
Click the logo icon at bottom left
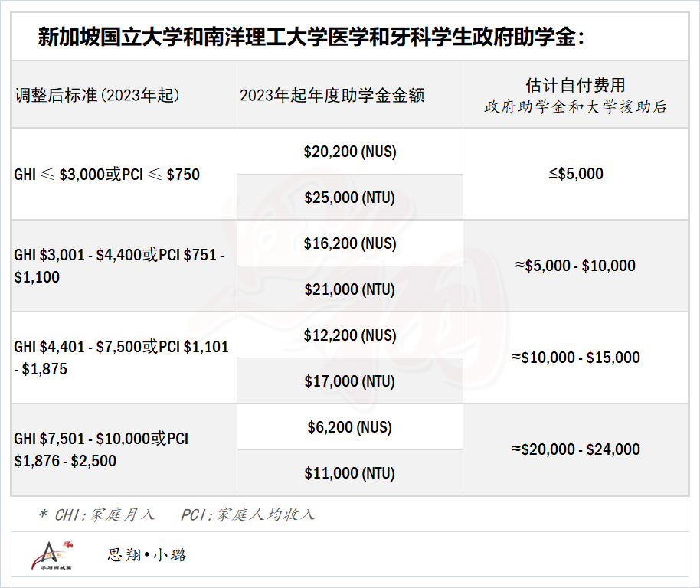tap(52, 555)
